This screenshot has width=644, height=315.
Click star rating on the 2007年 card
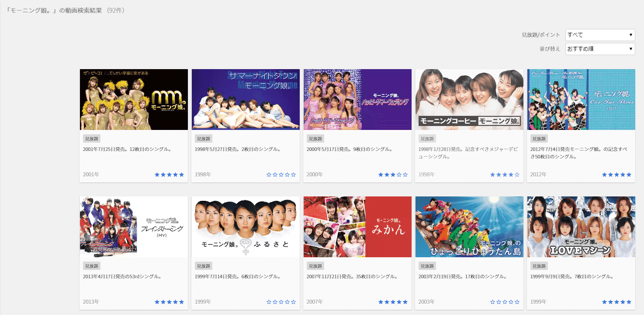[x=393, y=302]
